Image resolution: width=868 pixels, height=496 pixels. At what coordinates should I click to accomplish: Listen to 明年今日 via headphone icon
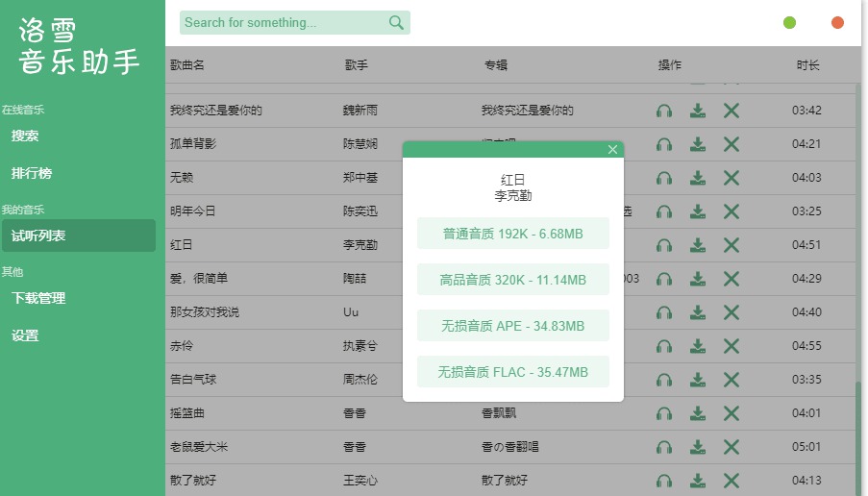(x=663, y=211)
